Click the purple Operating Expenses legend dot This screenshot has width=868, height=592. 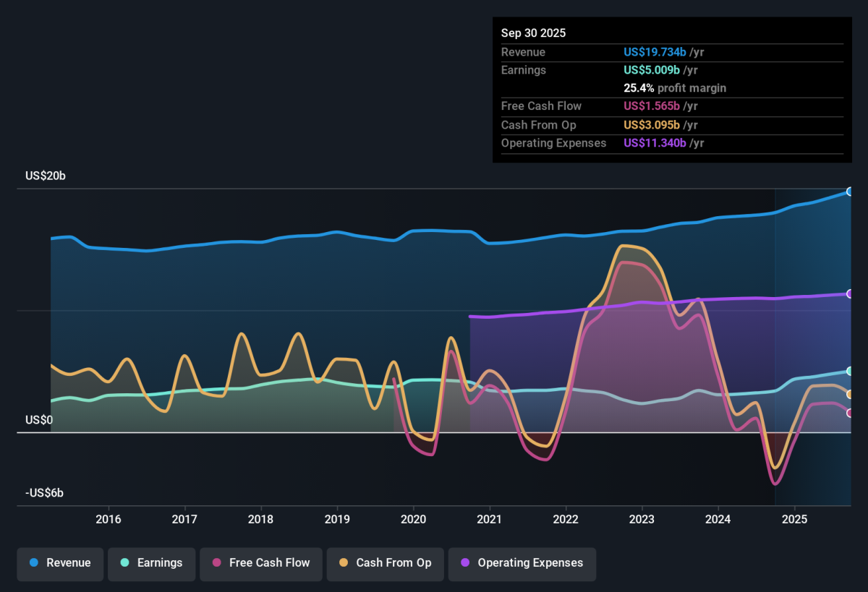click(x=465, y=563)
